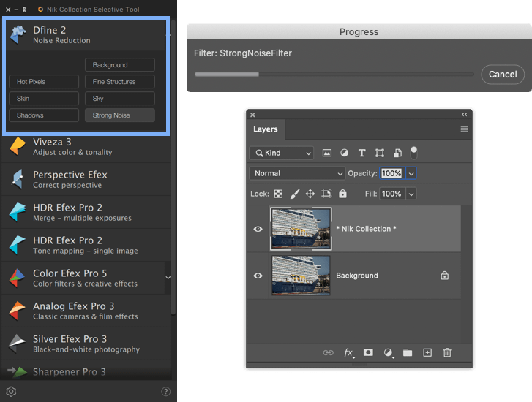Select the Nik Collection layer thumbnail
This screenshot has height=402, width=532.
click(x=301, y=229)
